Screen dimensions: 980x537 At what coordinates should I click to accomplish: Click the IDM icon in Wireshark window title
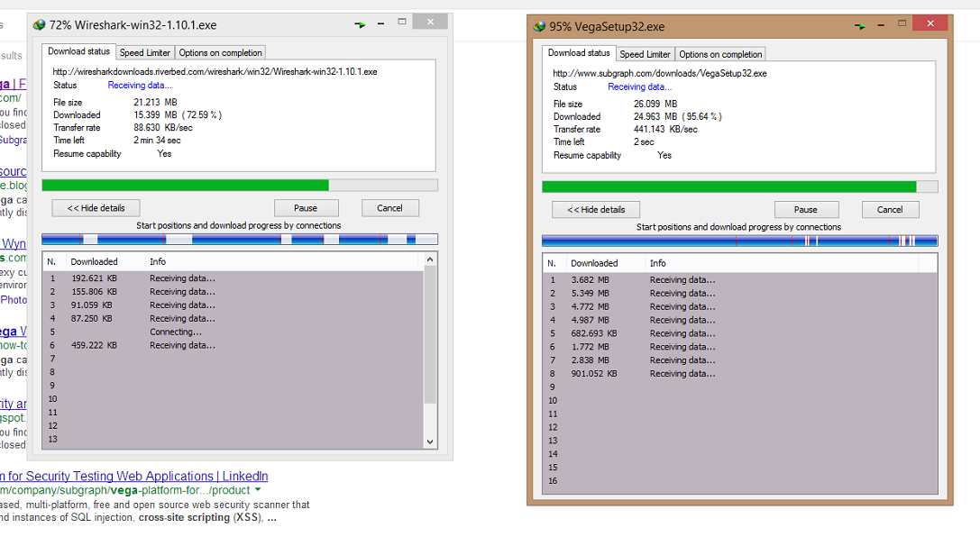coord(40,25)
